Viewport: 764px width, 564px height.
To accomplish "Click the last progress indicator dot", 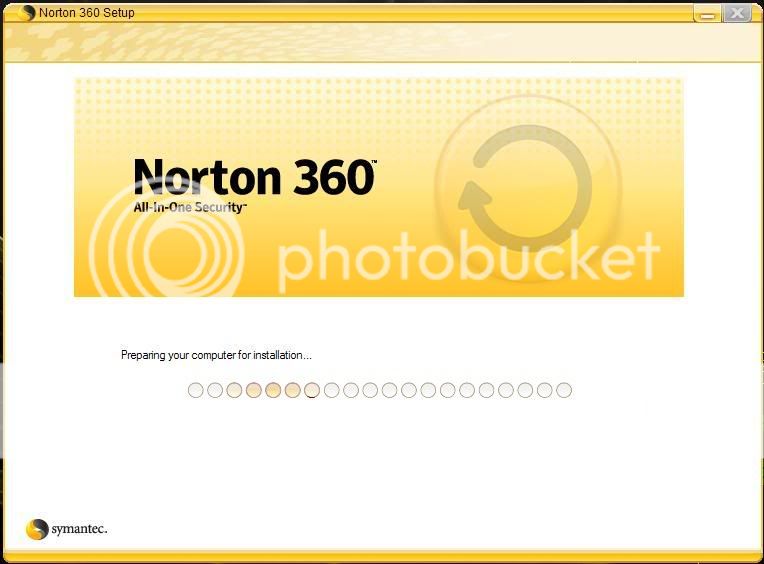I will [564, 390].
